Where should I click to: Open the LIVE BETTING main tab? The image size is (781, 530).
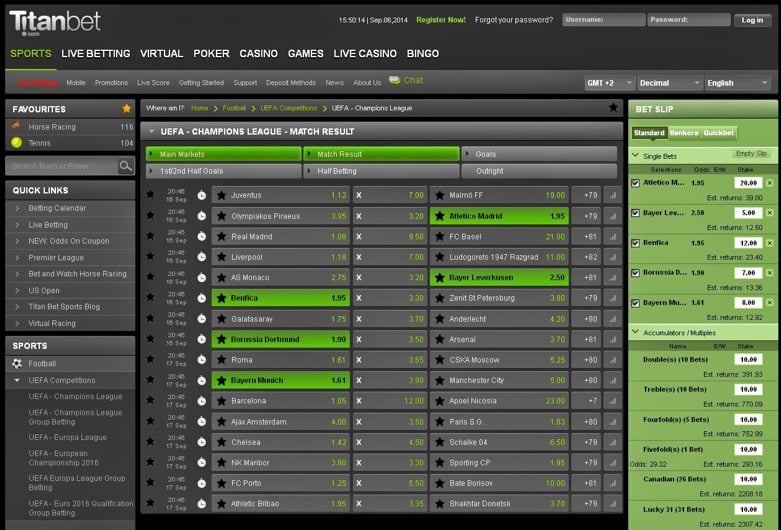click(x=96, y=53)
